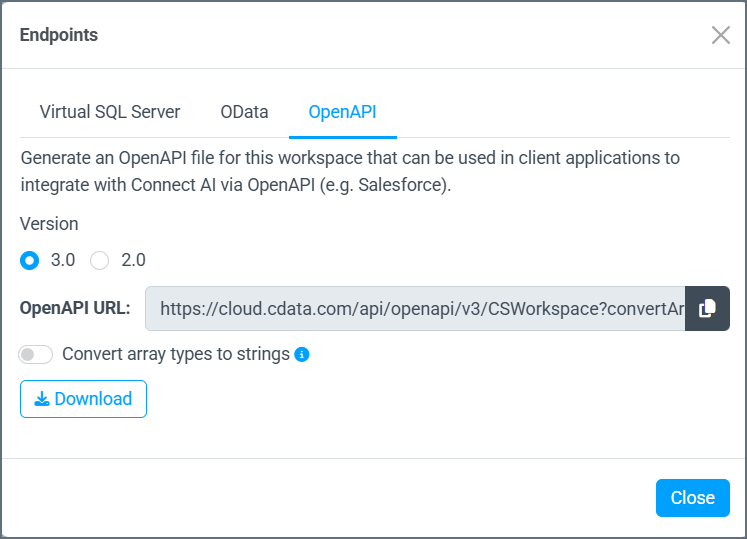This screenshot has height=539, width=747.
Task: Click the Version label
Action: [x=49, y=224]
